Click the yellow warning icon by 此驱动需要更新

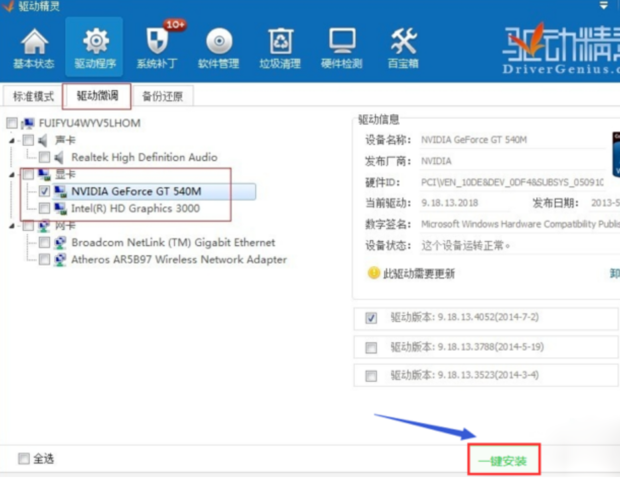coord(373,273)
